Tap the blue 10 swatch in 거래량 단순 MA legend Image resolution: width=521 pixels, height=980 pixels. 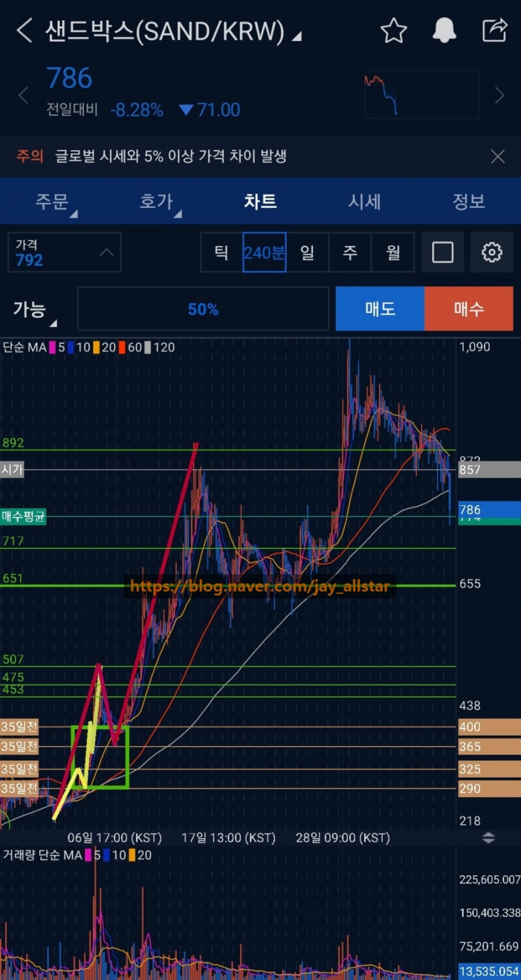coord(106,855)
